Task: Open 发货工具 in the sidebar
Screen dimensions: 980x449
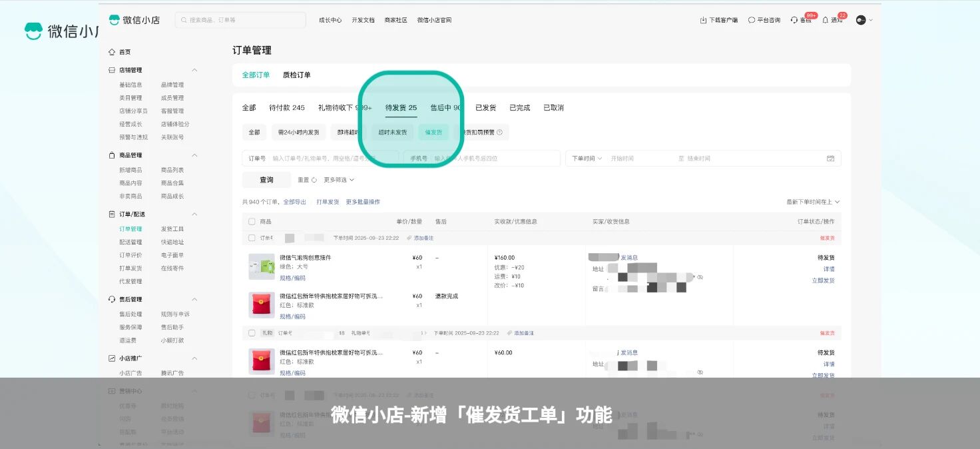Action: (172, 229)
